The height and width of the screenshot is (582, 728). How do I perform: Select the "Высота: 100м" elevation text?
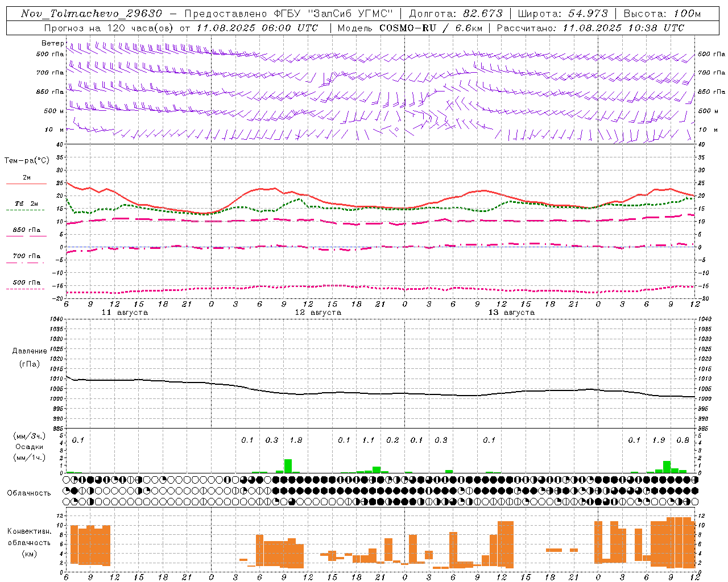(663, 14)
